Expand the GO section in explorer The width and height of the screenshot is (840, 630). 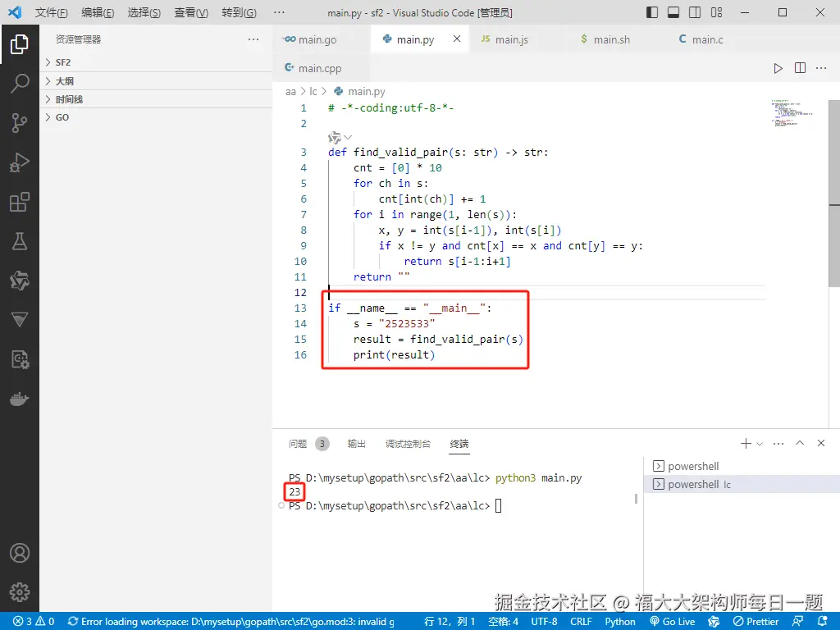[x=157, y=117]
